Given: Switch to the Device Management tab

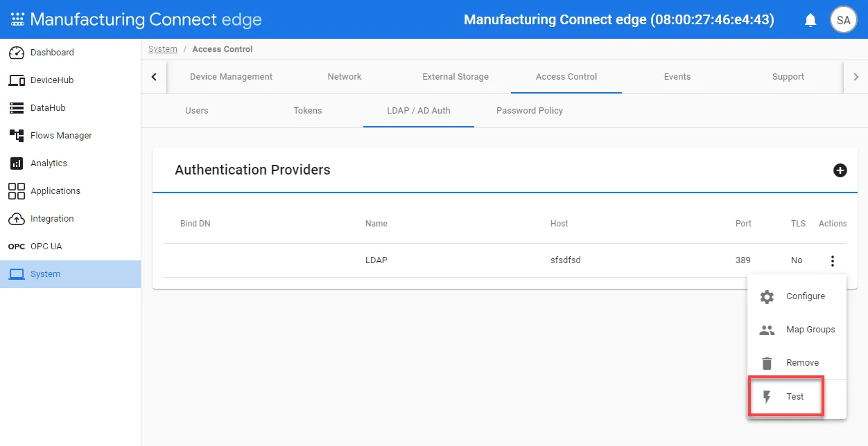Looking at the screenshot, I should (x=231, y=77).
